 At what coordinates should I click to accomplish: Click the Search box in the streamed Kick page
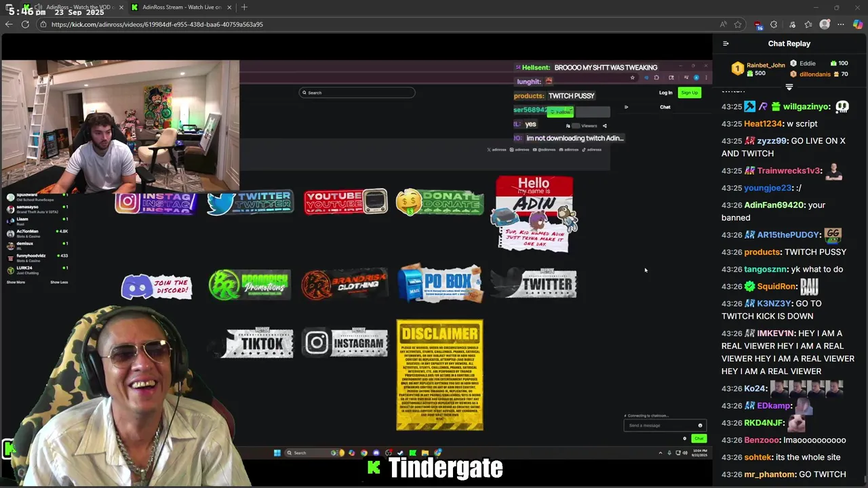pos(357,93)
